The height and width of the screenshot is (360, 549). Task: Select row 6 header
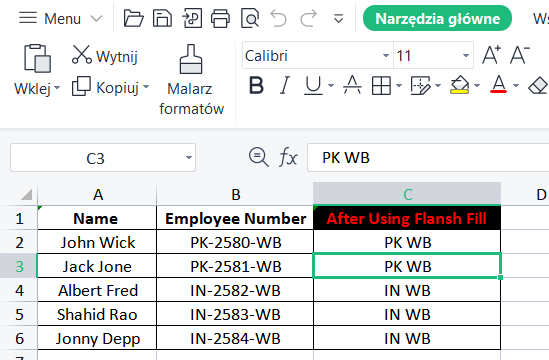click(x=19, y=338)
